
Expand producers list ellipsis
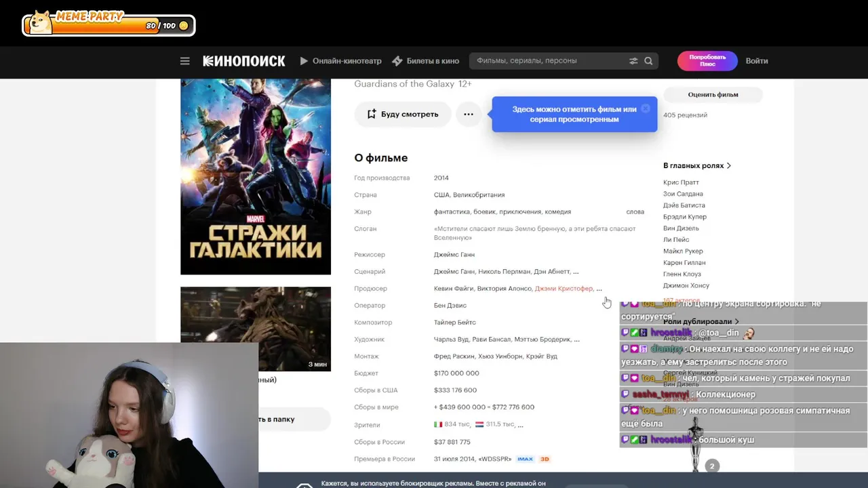[x=599, y=289]
